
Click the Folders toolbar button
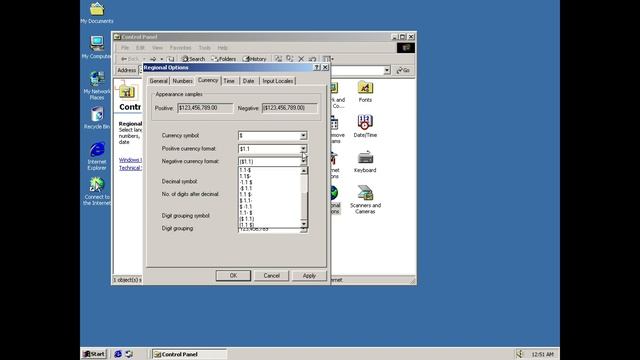tap(224, 59)
